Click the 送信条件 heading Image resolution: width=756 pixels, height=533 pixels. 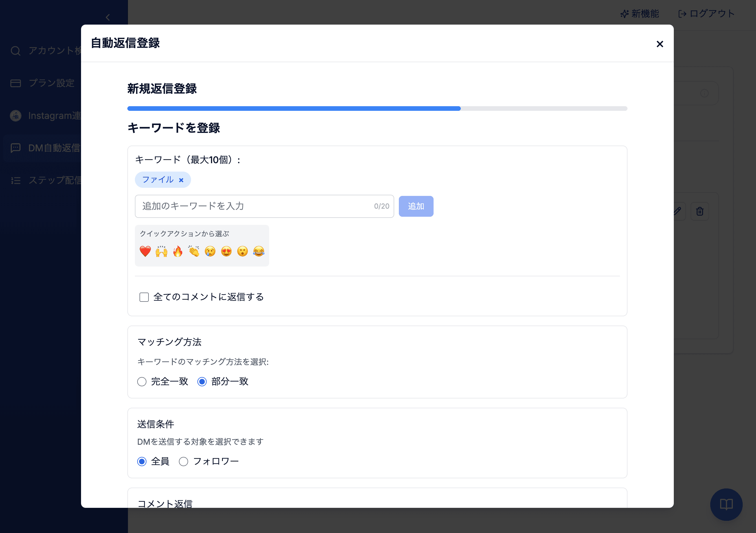[x=155, y=424]
